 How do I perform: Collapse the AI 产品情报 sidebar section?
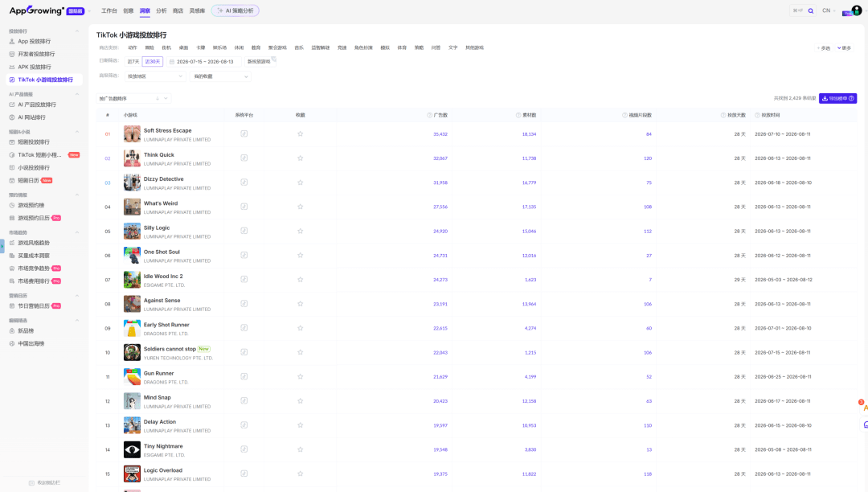tap(77, 94)
